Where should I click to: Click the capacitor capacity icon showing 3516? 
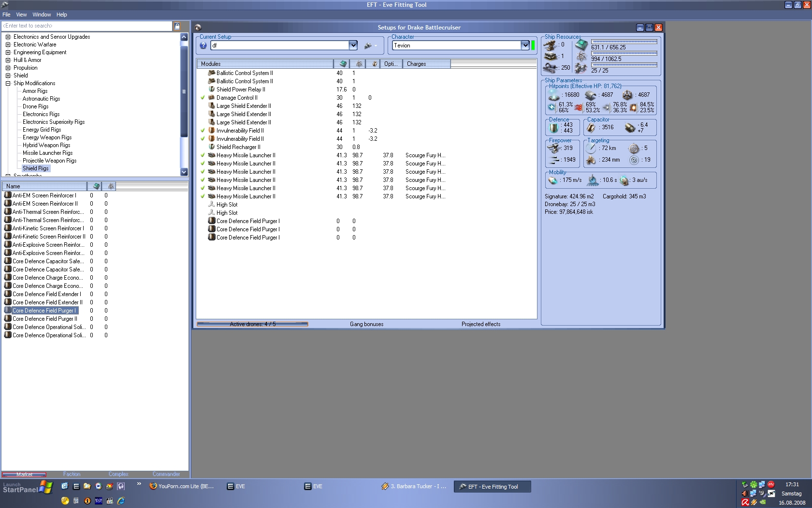click(591, 128)
